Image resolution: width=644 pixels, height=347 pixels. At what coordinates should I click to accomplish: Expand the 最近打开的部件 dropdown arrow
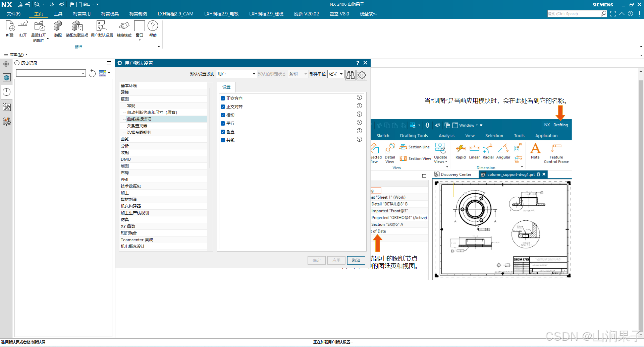click(48, 39)
